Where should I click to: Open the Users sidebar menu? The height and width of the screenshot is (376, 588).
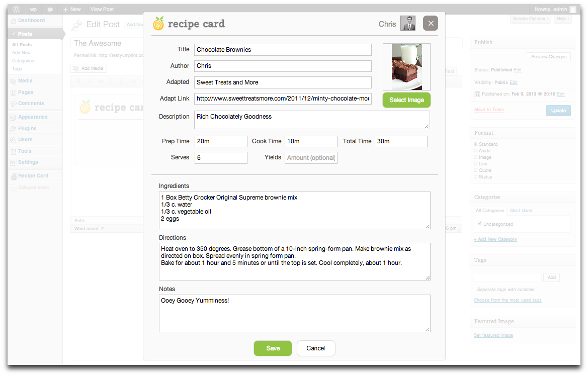[x=25, y=139]
